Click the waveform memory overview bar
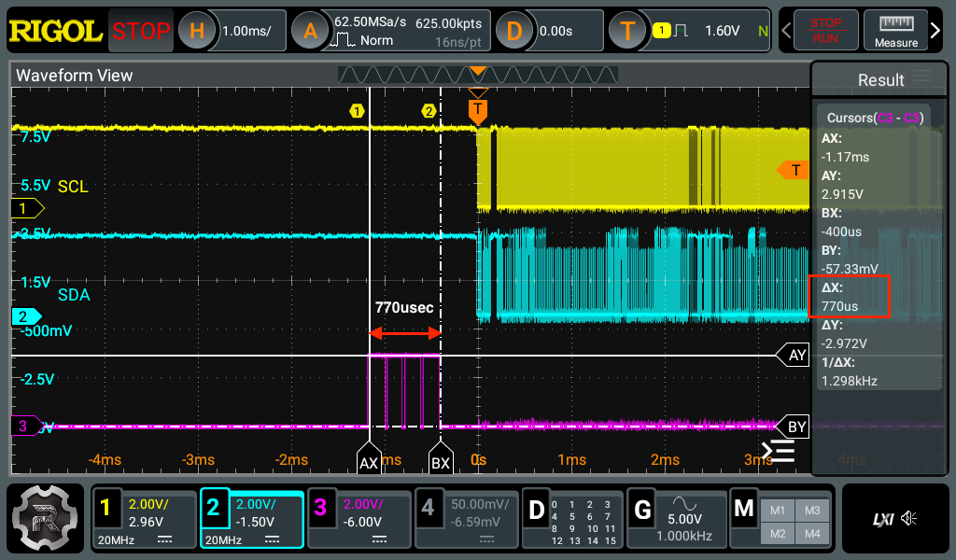The width and height of the screenshot is (956, 560). 478,75
